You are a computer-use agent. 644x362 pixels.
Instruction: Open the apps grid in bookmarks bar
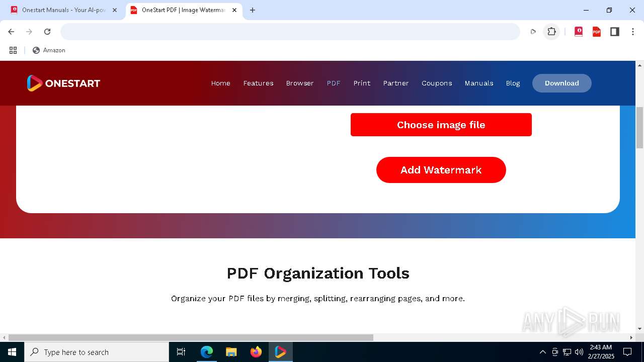point(13,50)
